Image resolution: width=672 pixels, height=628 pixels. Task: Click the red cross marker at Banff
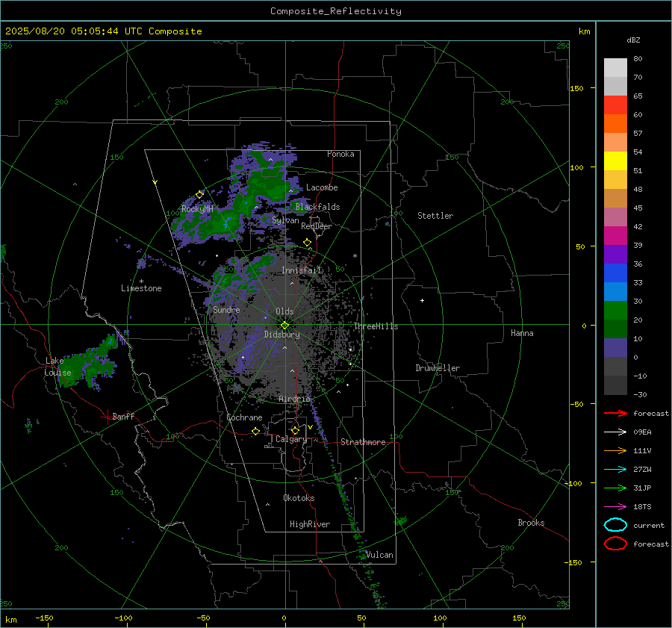point(107,417)
